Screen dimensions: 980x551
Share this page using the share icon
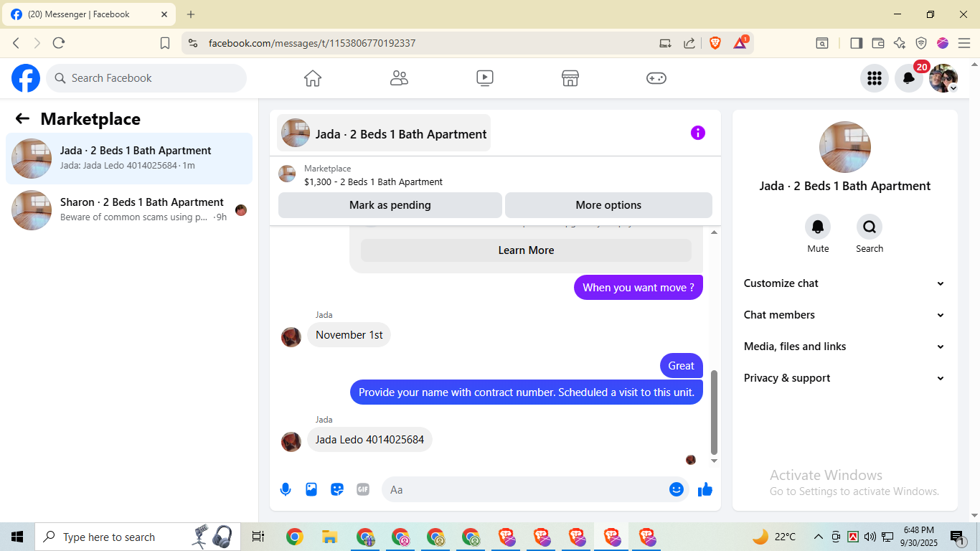689,43
